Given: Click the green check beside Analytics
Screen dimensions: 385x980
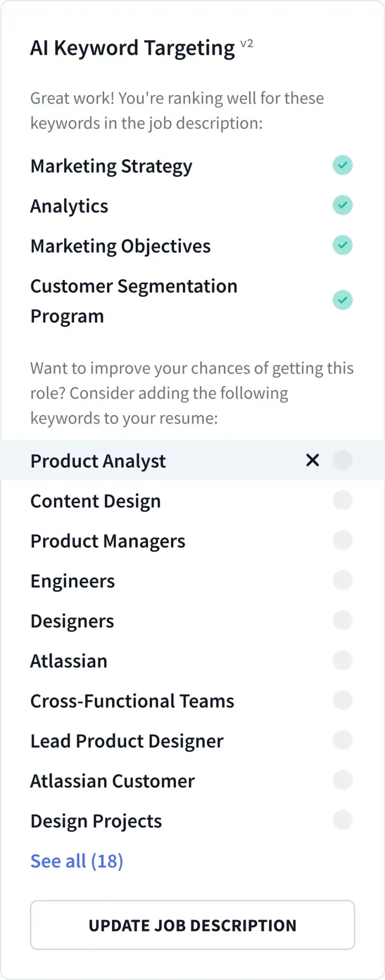Looking at the screenshot, I should point(343,205).
